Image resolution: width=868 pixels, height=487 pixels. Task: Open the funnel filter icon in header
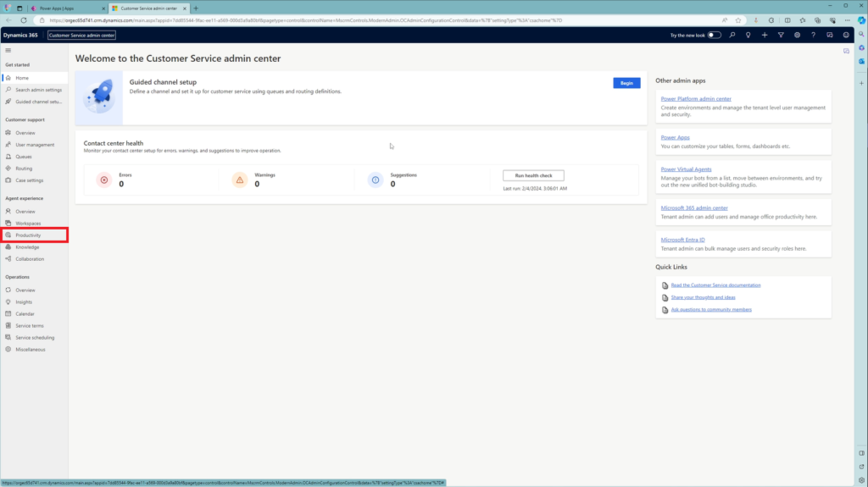pyautogui.click(x=781, y=35)
